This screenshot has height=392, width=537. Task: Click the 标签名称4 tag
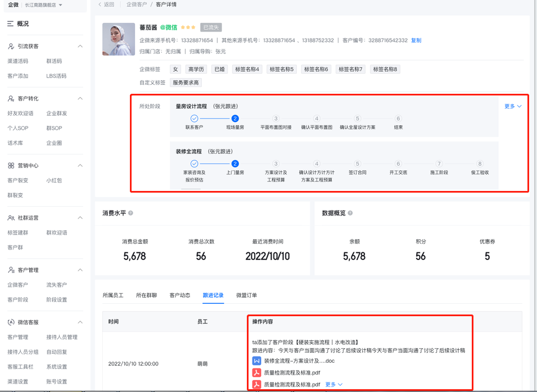point(247,69)
